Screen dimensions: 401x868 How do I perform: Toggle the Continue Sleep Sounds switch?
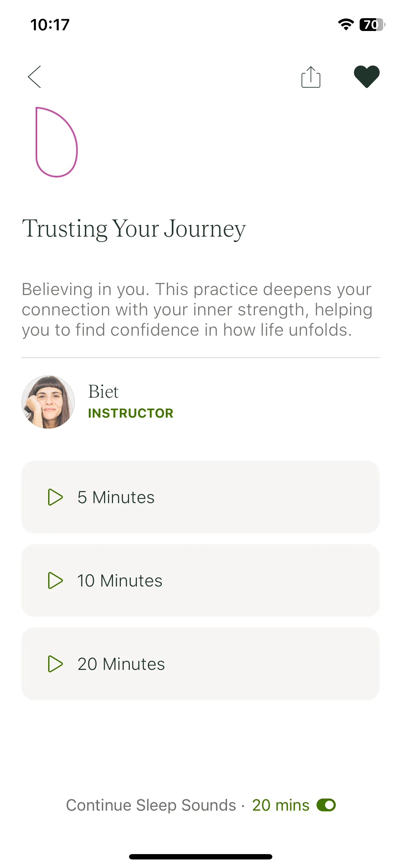(326, 805)
